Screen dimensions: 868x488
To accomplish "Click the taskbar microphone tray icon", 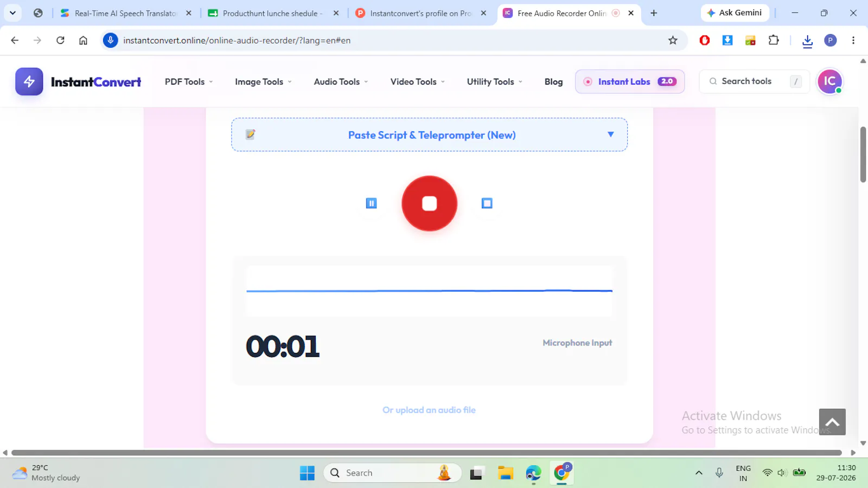I will (719, 473).
